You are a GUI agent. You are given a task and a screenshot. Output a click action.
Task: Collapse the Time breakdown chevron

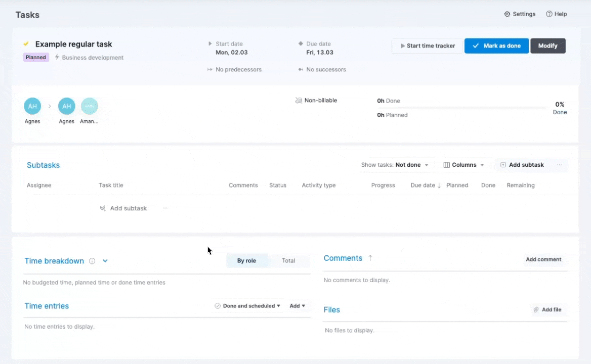pos(105,261)
